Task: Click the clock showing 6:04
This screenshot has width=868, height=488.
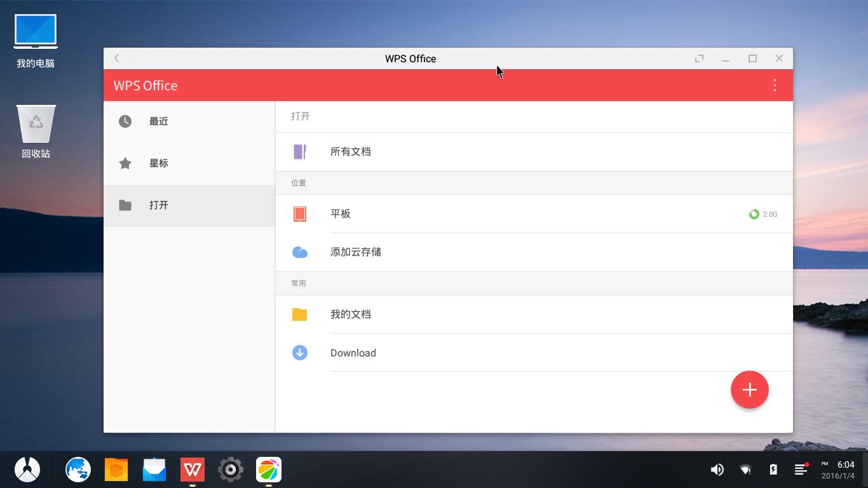Action: 846,464
